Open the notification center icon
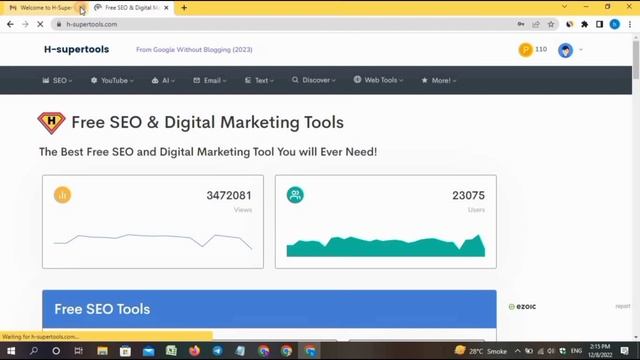This screenshot has width=640, height=360. pos(624,351)
